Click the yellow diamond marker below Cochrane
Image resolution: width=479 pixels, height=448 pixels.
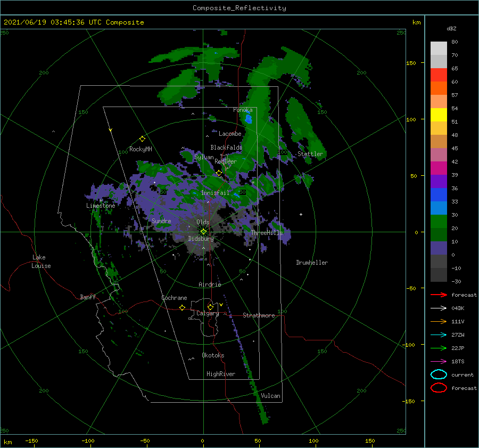coord(182,307)
